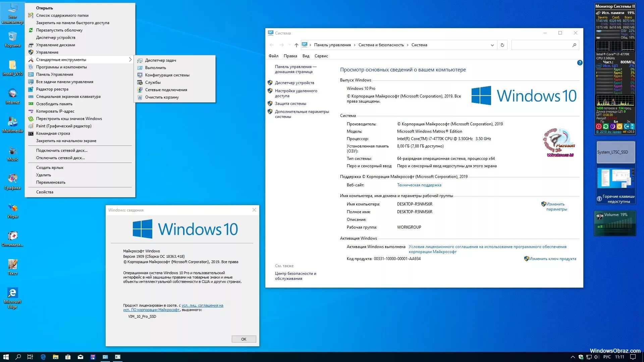644x362 pixels.
Task: Select Редактор реестра menu entry
Action: click(x=80, y=89)
